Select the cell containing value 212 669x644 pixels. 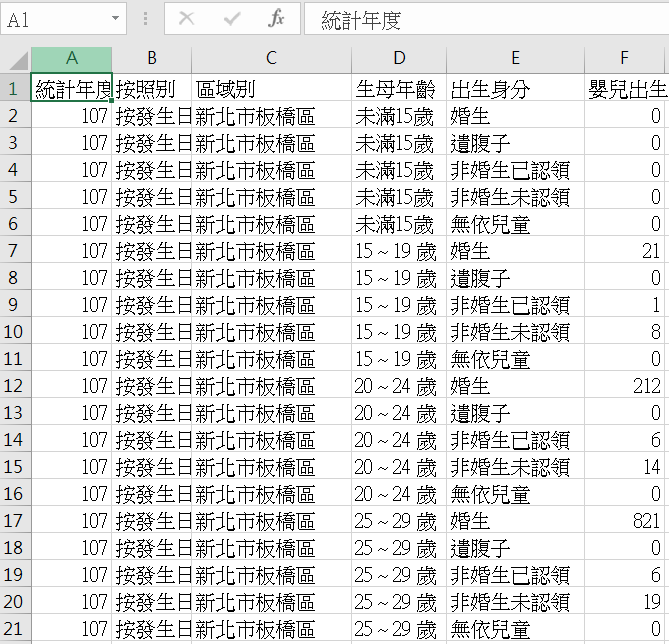tap(626, 385)
